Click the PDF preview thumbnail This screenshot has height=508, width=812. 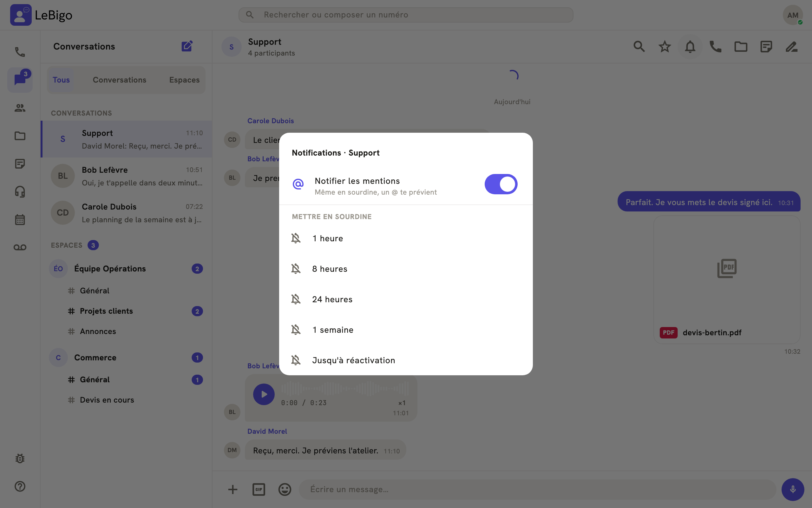[727, 269]
